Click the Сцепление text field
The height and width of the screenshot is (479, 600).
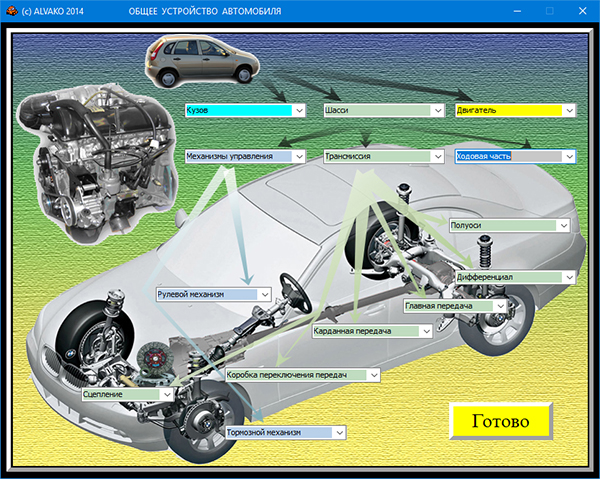pos(122,394)
